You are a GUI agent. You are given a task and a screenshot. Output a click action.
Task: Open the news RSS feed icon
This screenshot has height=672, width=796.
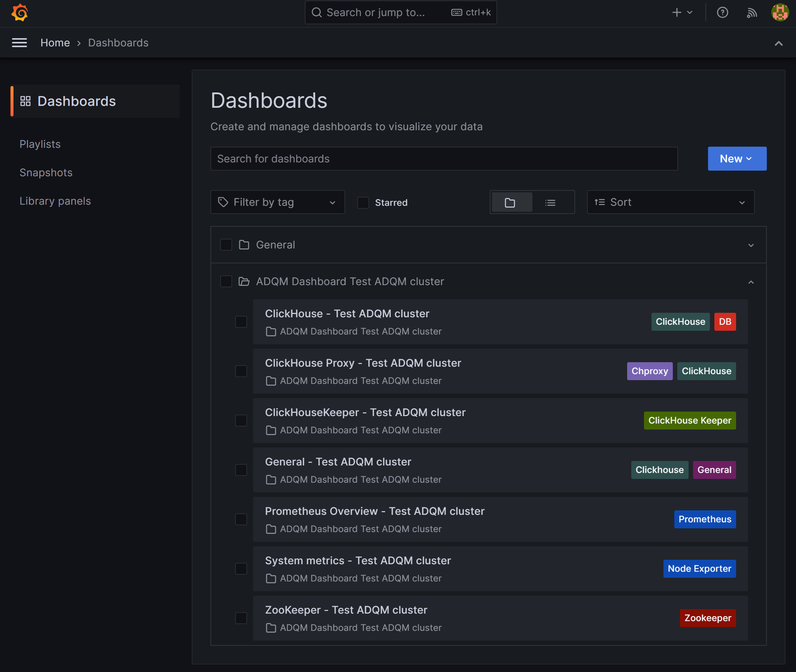point(751,13)
